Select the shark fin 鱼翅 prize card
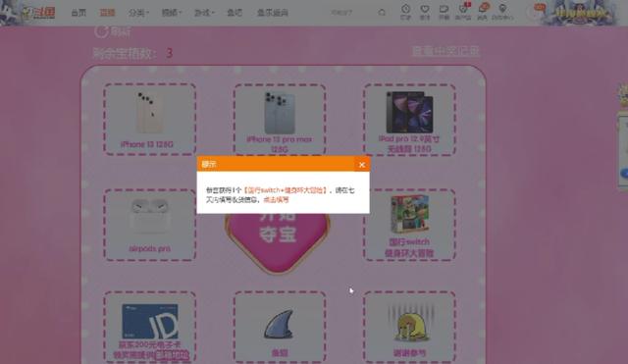Screen dimensions: 628x364 click(280, 327)
